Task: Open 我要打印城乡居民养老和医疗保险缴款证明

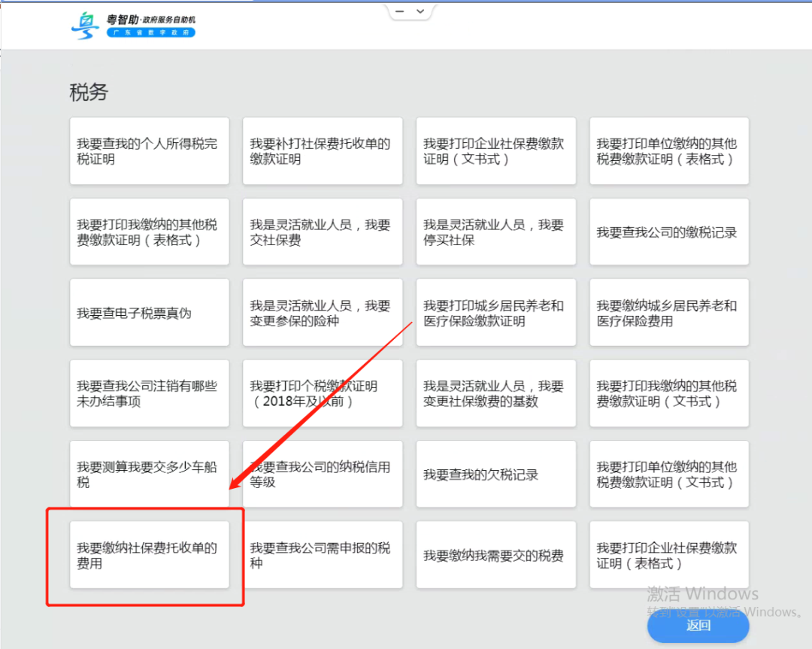Action: pos(495,312)
